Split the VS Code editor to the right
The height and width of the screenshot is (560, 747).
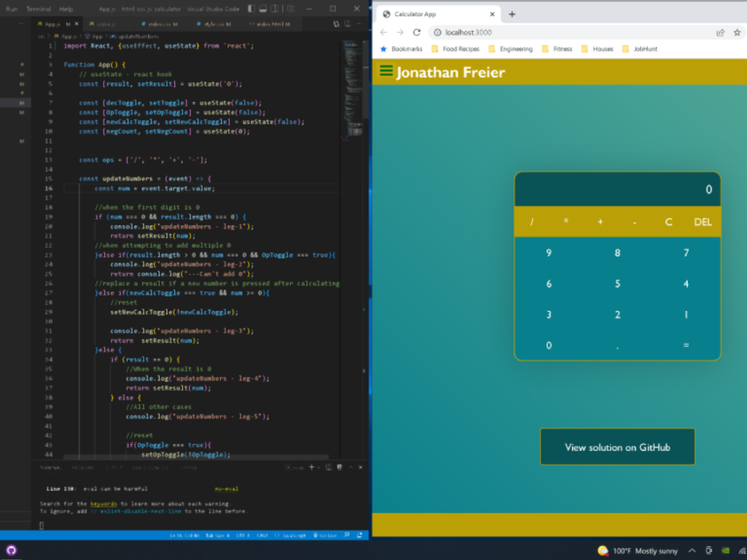[348, 24]
